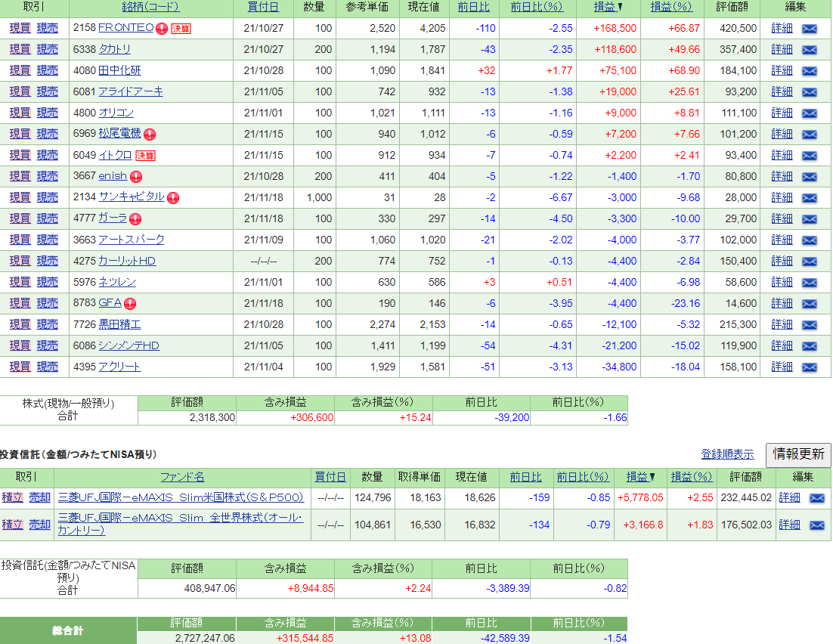Click red alert icon next to GFA
833x644 pixels.
[130, 304]
